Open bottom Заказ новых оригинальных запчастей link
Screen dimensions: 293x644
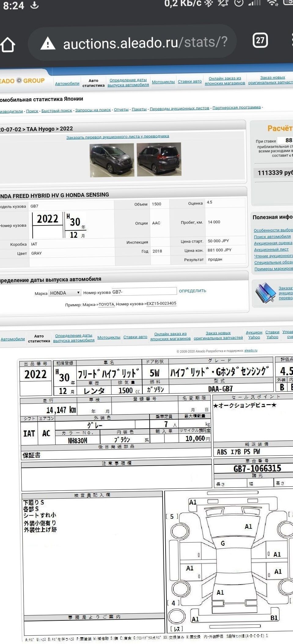(x=218, y=335)
